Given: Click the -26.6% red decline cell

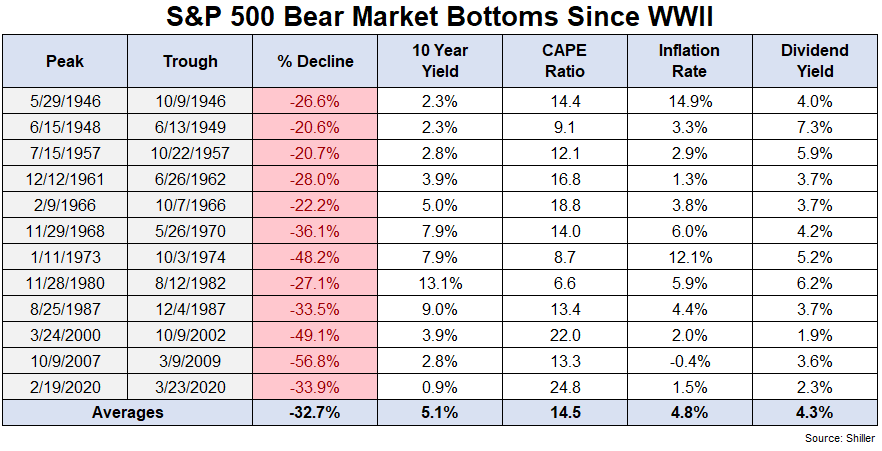Looking at the screenshot, I should pyautogui.click(x=315, y=101).
